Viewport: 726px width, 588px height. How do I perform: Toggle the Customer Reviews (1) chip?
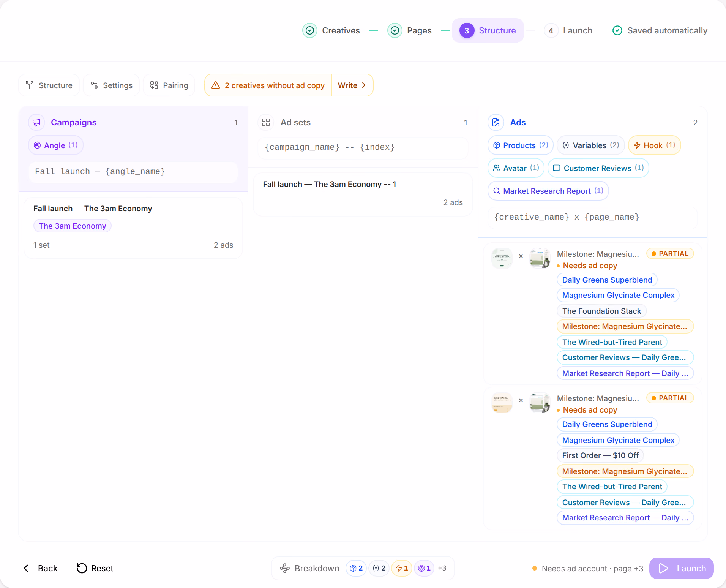[598, 168]
